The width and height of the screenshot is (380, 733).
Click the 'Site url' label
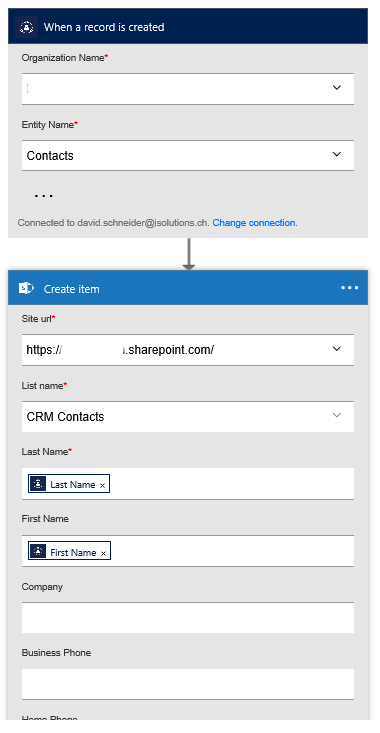(39, 319)
